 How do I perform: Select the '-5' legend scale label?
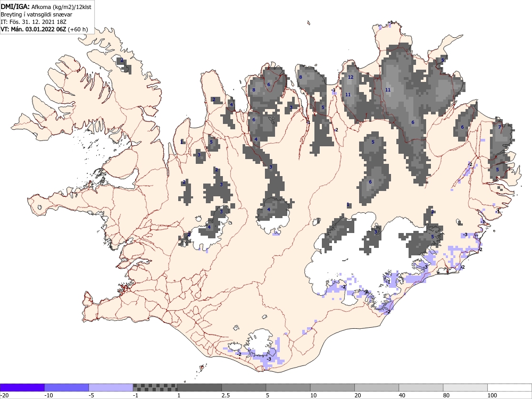tap(92, 395)
